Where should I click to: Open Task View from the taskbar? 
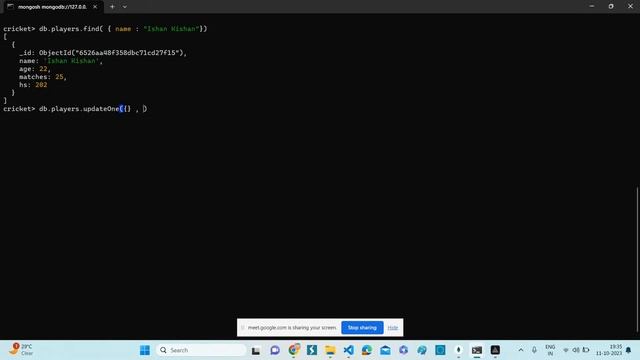[256, 350]
